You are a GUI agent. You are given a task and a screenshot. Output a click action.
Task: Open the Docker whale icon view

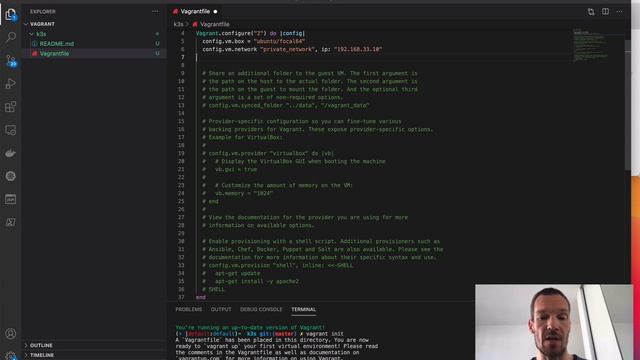(11, 153)
